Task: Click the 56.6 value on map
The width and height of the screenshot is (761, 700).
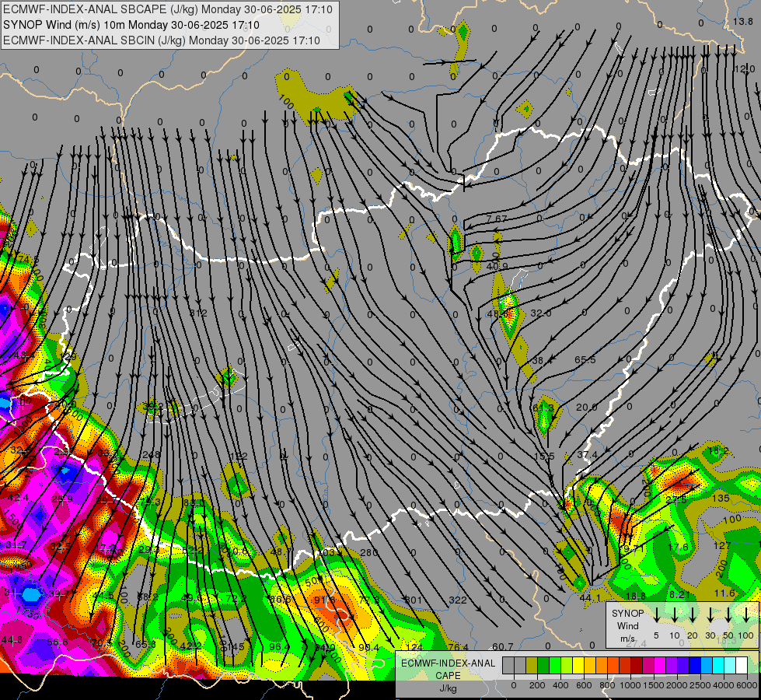Action: click(58, 642)
